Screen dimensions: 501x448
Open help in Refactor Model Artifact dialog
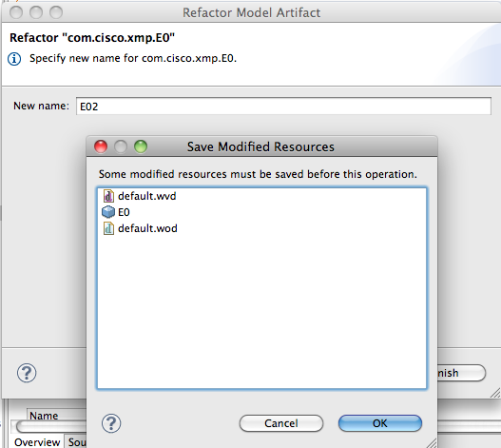(x=27, y=373)
